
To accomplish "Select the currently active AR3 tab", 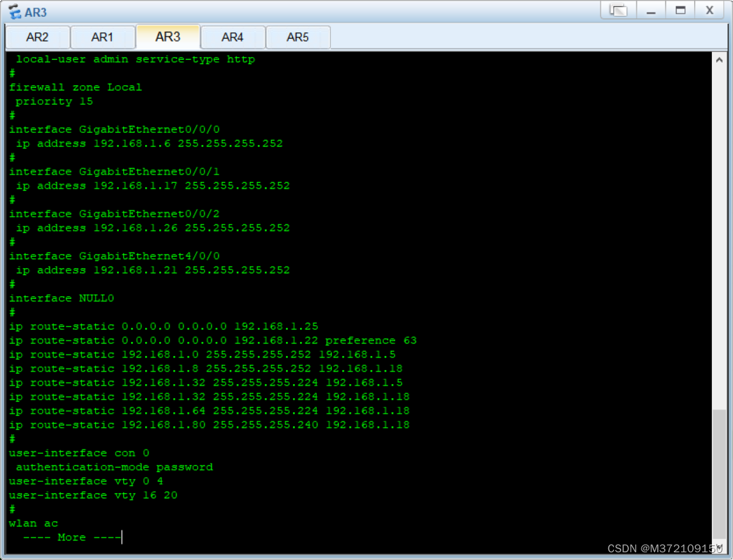I will [x=168, y=37].
